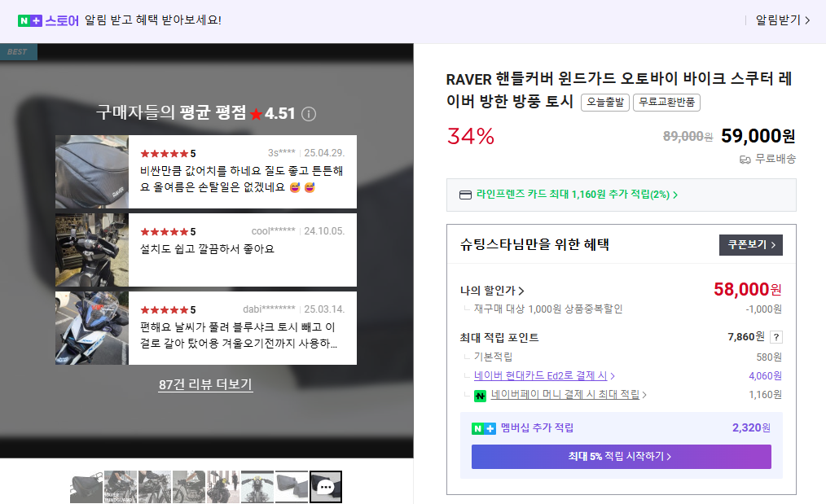Select the fourth product thumbnail image

click(x=189, y=487)
